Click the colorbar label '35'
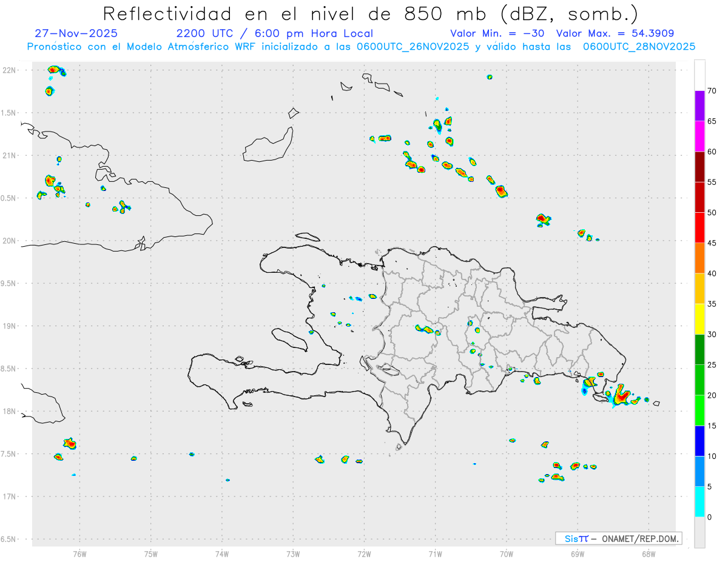728x562 pixels. [712, 304]
